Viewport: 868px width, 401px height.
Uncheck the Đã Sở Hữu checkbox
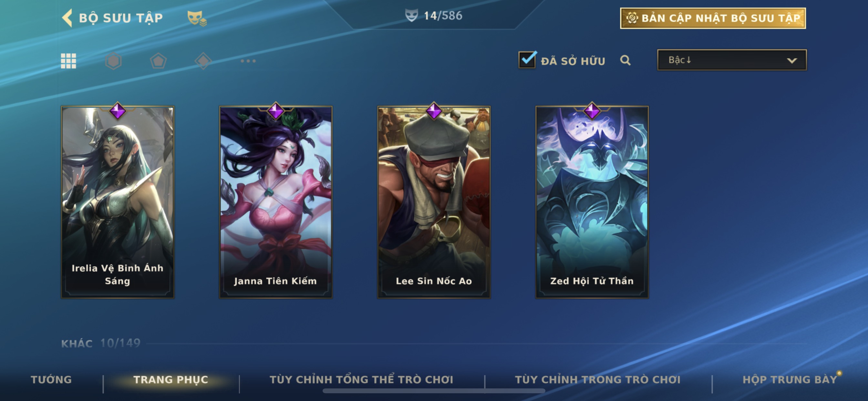click(x=527, y=60)
